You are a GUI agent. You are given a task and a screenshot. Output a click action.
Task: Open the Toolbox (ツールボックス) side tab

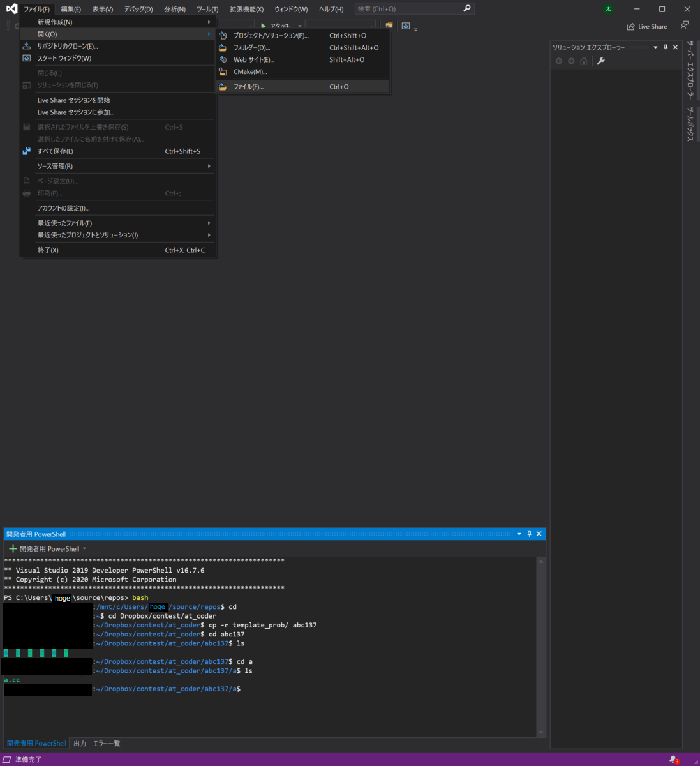click(690, 124)
